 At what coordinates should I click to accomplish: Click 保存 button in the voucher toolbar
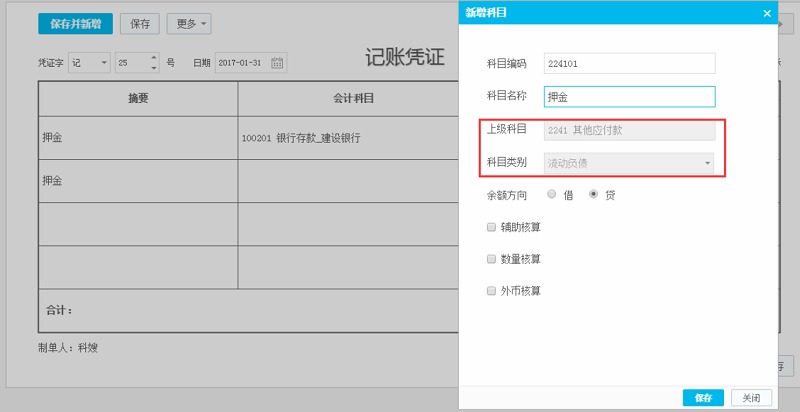click(x=139, y=24)
